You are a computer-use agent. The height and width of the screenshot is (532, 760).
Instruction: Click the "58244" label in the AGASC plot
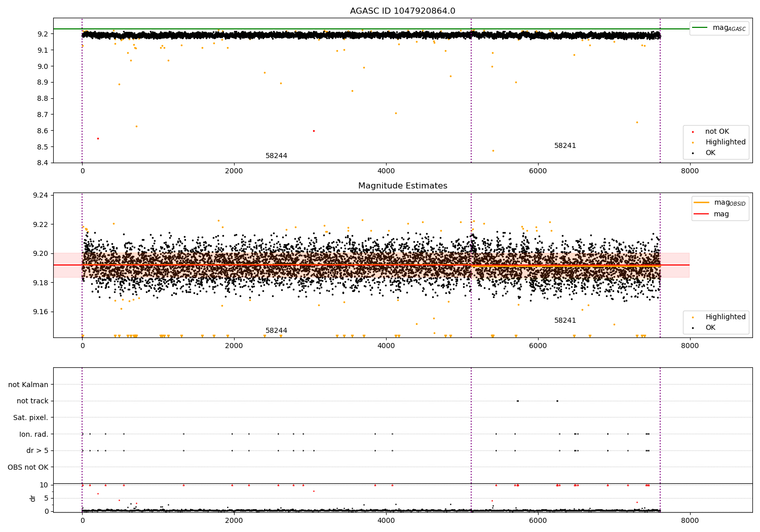[x=276, y=156]
